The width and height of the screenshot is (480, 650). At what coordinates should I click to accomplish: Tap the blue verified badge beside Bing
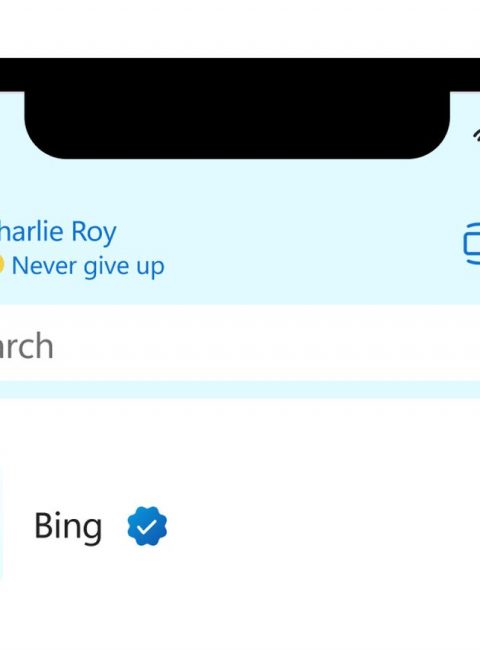pyautogui.click(x=147, y=526)
